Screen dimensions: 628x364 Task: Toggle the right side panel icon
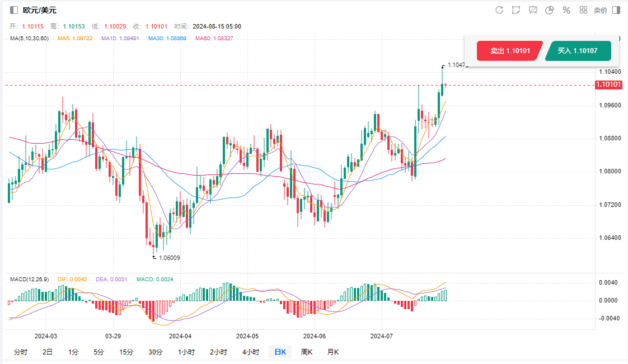point(616,10)
